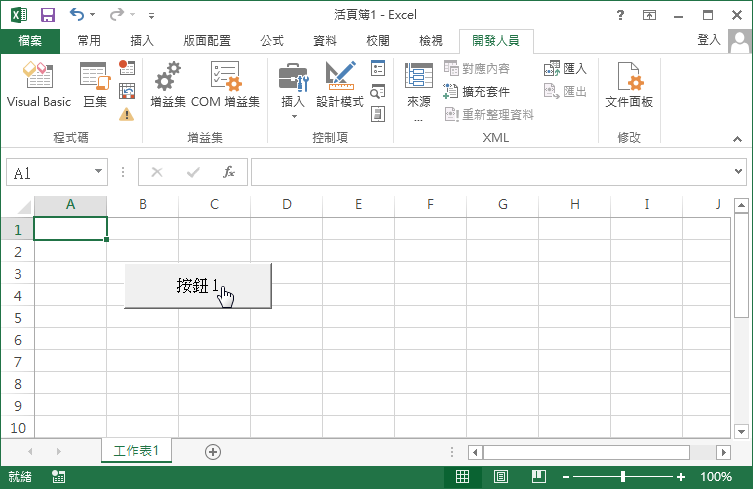Click the account avatar picture

click(x=740, y=42)
